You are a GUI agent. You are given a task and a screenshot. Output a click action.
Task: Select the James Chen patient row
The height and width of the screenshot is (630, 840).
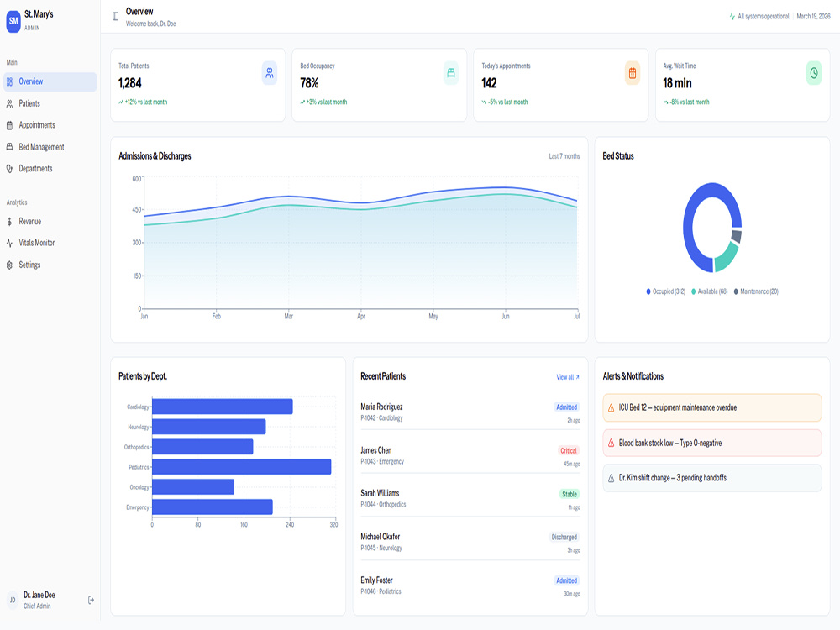pos(470,456)
